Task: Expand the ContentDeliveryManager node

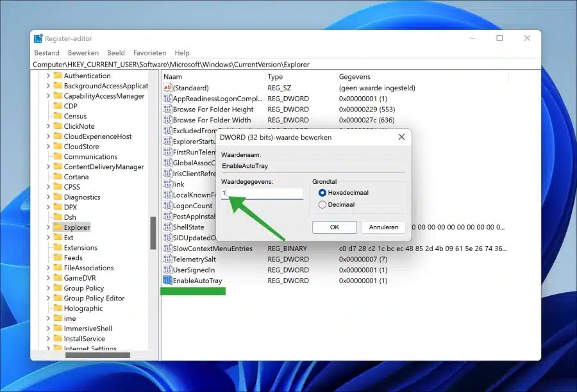Action: coord(48,167)
